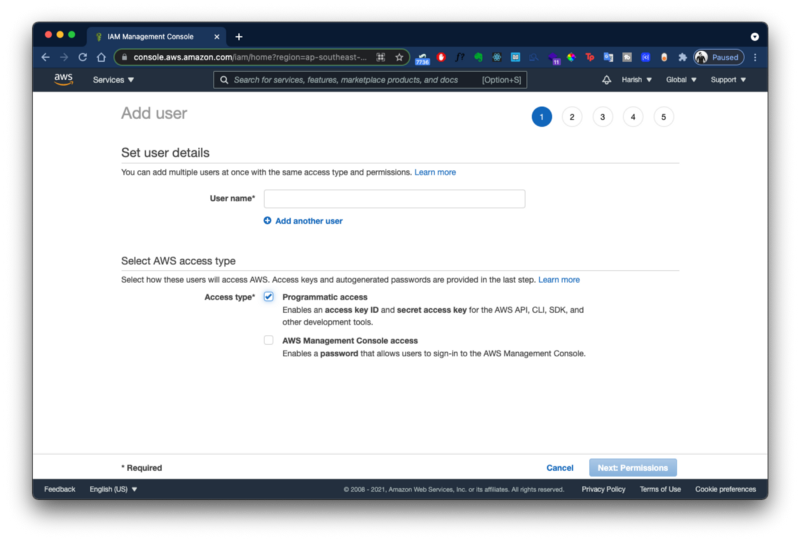Click the QR grid icon in address bar

point(381,57)
